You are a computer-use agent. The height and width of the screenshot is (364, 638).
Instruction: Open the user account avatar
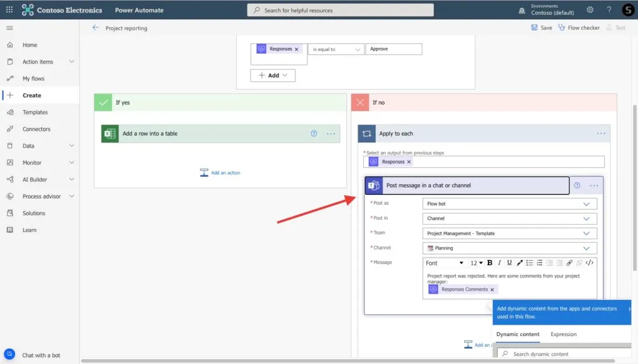(x=628, y=10)
